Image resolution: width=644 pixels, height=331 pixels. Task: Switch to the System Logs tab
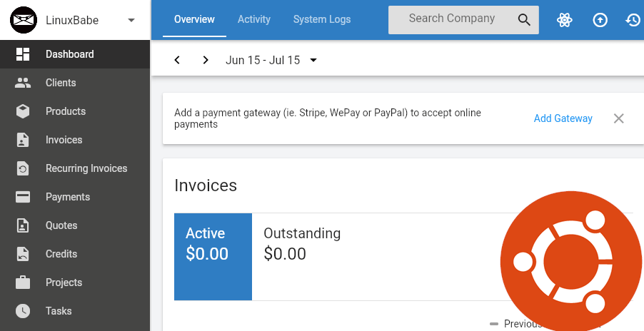tap(322, 19)
